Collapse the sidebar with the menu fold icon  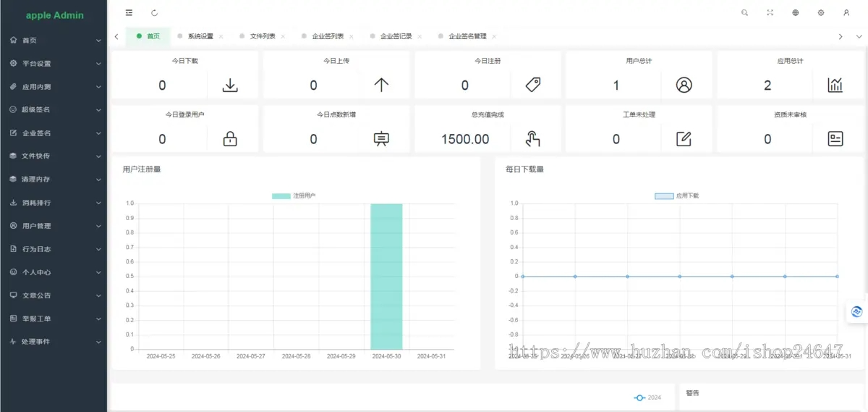tap(129, 12)
